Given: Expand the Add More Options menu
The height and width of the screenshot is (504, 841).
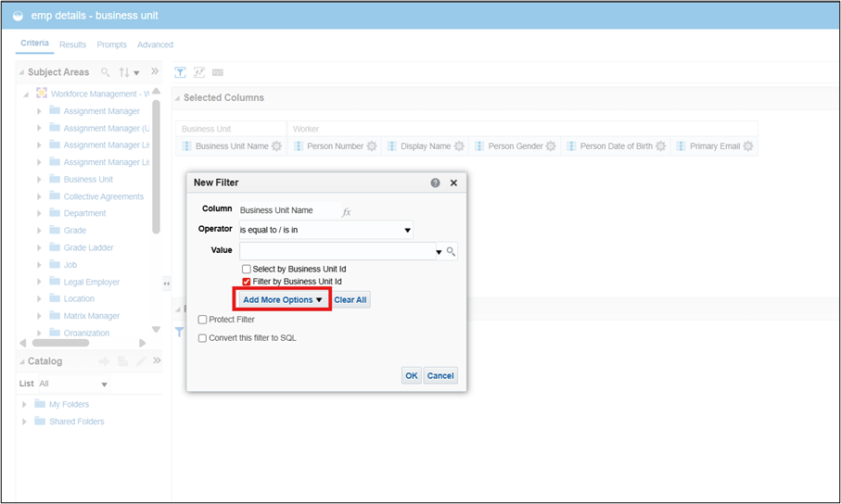Looking at the screenshot, I should pos(283,300).
